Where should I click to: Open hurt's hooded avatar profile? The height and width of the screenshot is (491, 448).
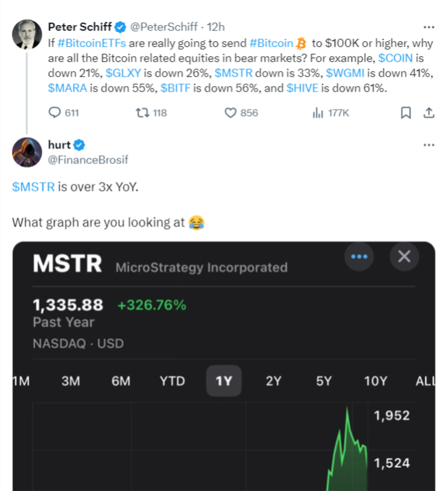pos(27,152)
